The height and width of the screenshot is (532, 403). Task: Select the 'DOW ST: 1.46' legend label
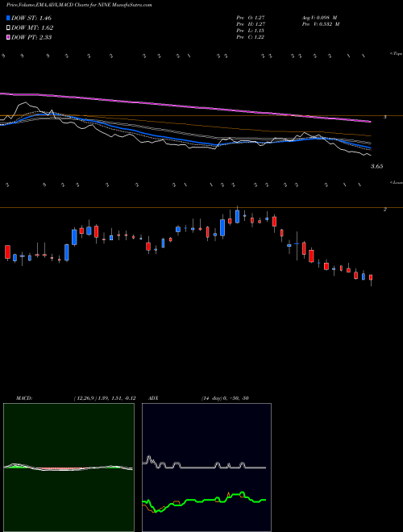[x=31, y=18]
